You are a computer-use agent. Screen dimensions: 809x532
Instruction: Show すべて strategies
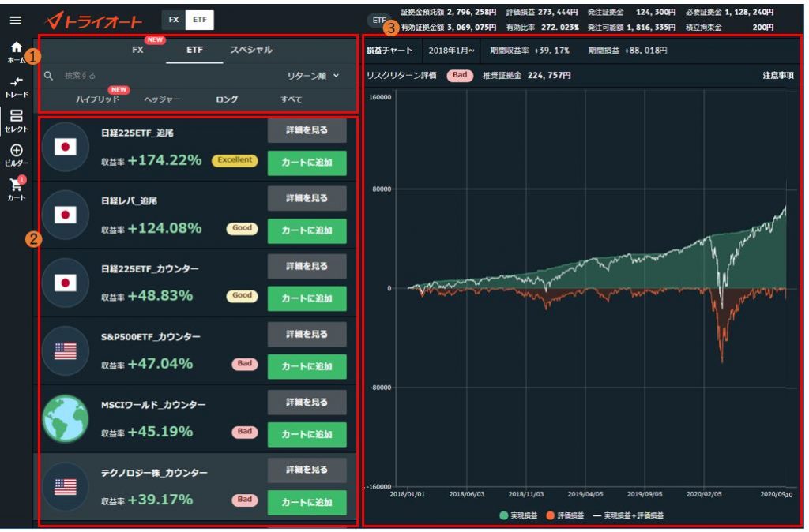click(291, 99)
